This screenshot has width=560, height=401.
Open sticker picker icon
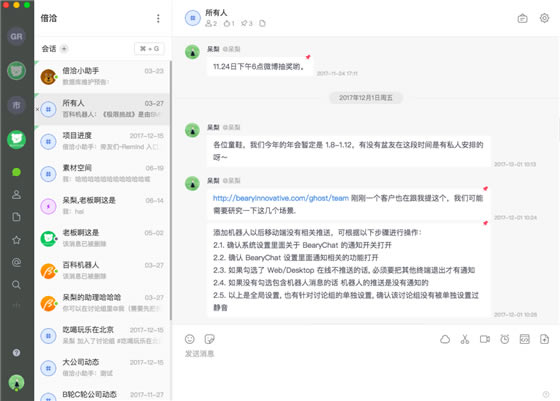pos(209,339)
